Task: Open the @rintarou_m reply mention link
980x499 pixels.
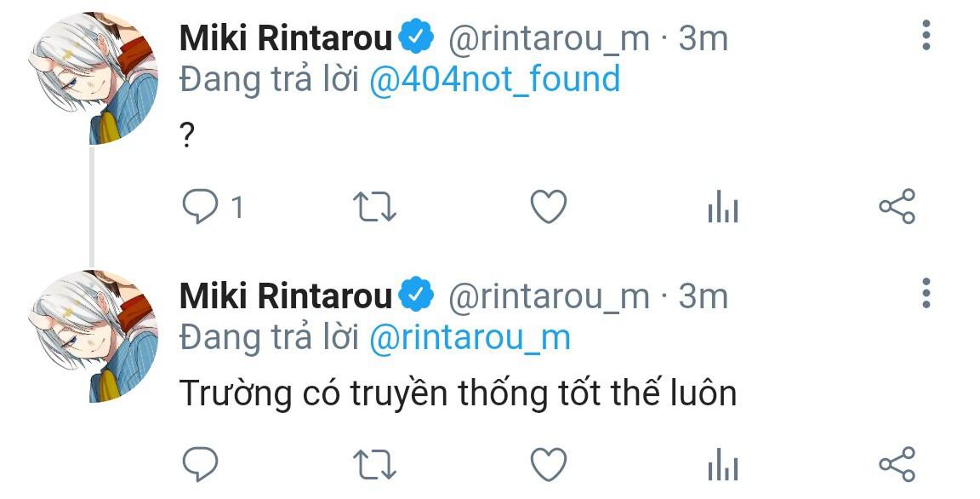Action: [x=470, y=337]
